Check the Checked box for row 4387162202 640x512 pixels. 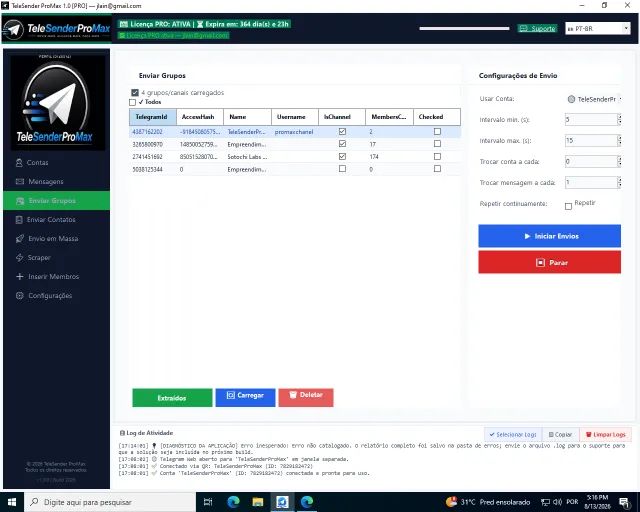(x=438, y=131)
